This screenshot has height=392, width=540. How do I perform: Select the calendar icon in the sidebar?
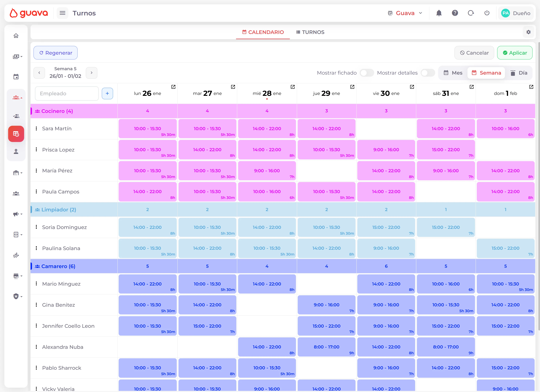pos(16,76)
